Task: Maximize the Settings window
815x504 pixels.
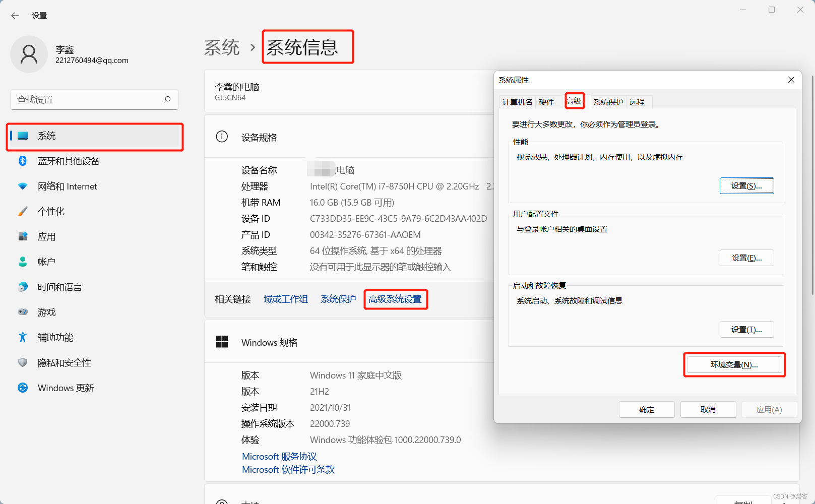Action: click(x=772, y=10)
